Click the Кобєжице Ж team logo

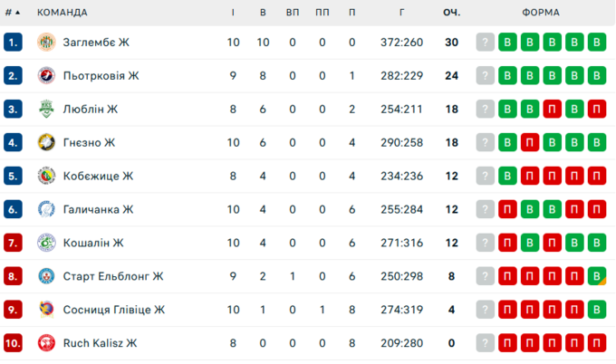(x=47, y=176)
